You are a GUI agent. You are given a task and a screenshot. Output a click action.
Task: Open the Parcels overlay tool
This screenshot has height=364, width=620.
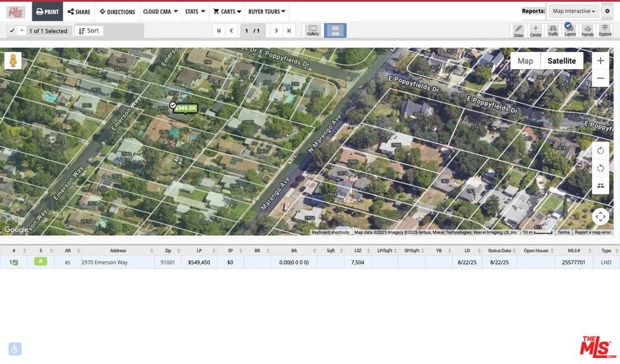point(587,30)
